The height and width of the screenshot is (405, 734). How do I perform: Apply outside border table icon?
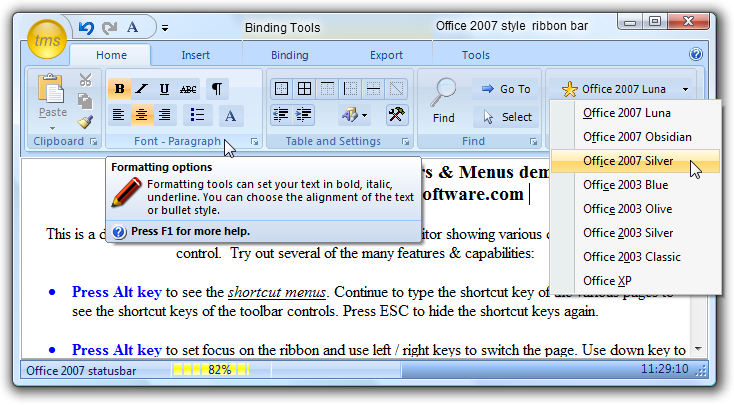[x=281, y=88]
